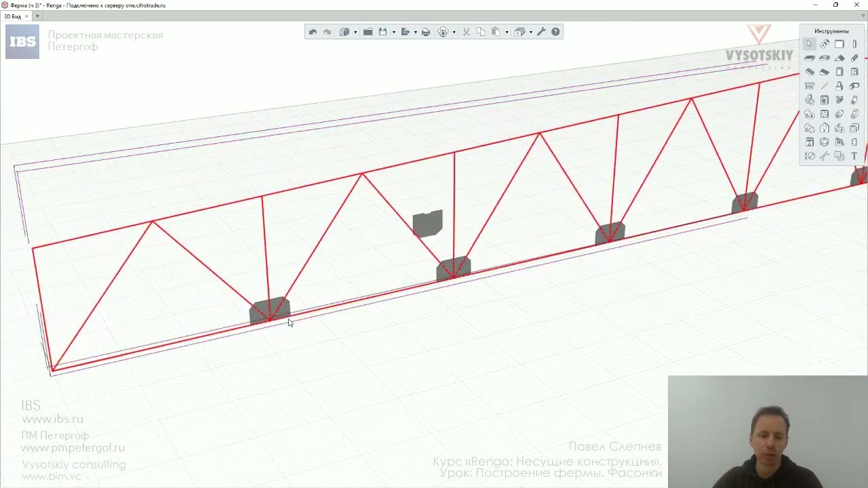The image size is (868, 488).
Task: Select the Door tool
Action: coord(840,72)
